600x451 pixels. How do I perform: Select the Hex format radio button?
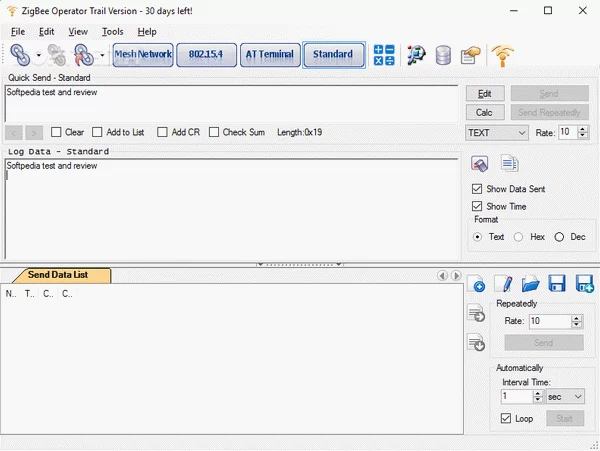click(x=518, y=237)
